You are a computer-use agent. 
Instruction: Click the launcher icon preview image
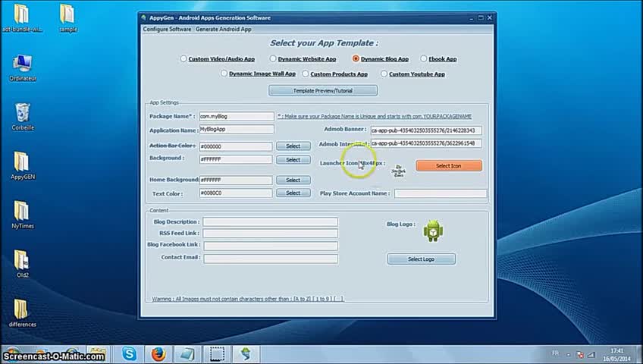pos(399,171)
